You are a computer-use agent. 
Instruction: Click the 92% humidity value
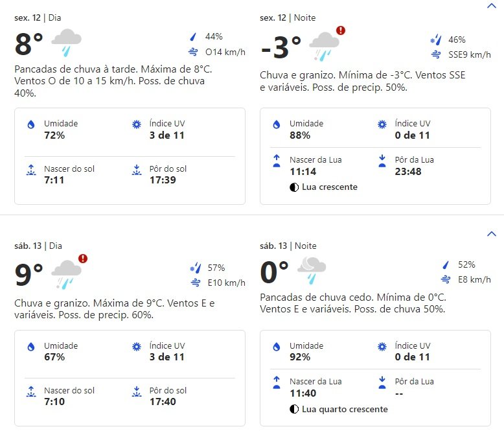300,357
